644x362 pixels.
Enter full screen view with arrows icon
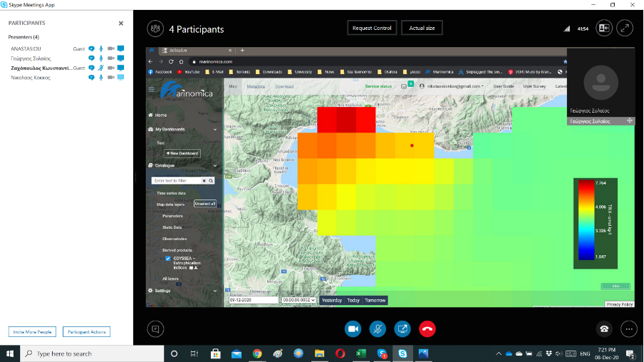pos(625,28)
